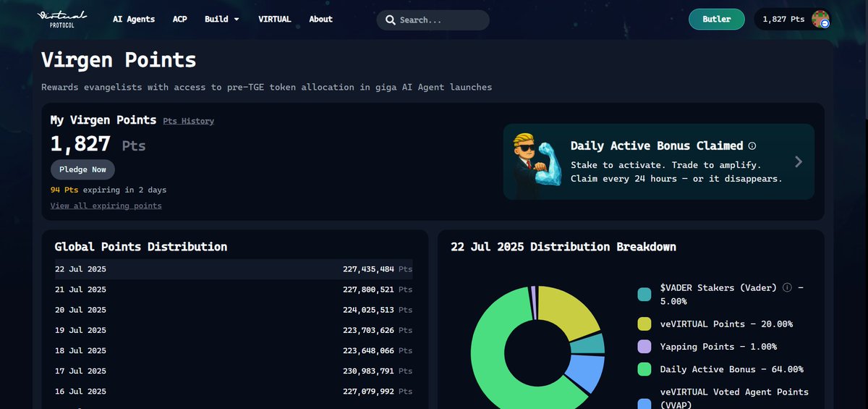Open the VIRTUAL menu item
Viewport: 868px width, 409px height.
(x=275, y=19)
